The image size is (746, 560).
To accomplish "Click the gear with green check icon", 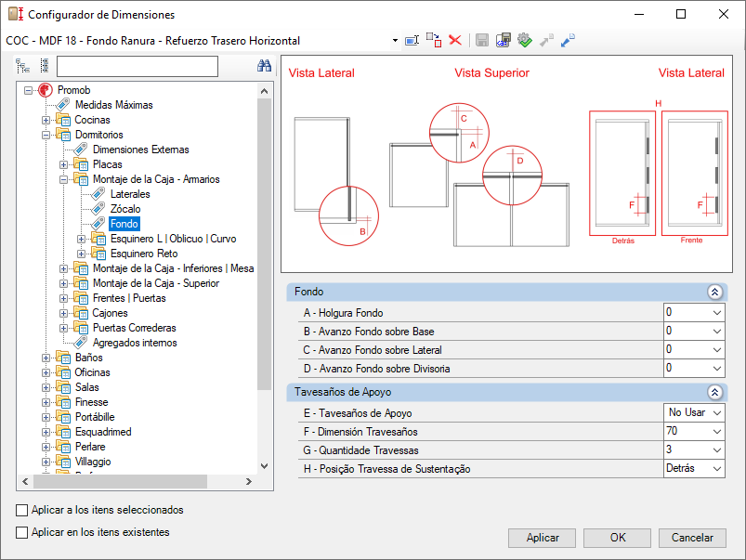I will tap(525, 40).
